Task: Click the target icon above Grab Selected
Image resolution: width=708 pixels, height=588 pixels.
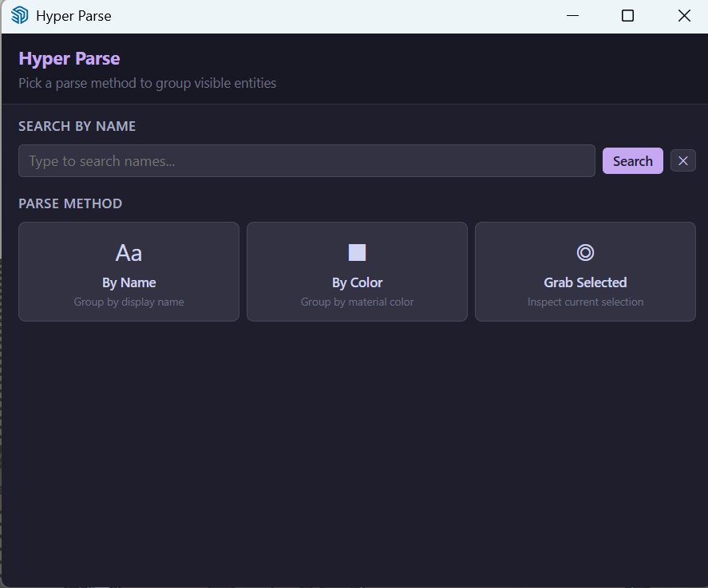Action: point(585,251)
